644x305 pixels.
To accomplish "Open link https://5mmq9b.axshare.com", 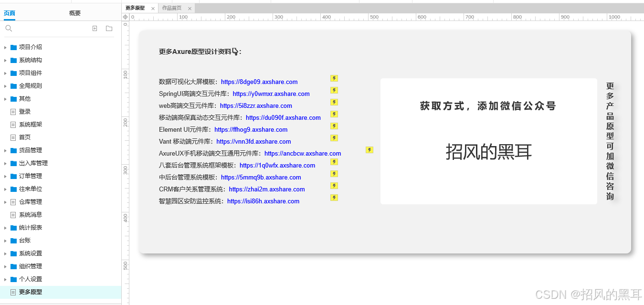I will (261, 178).
